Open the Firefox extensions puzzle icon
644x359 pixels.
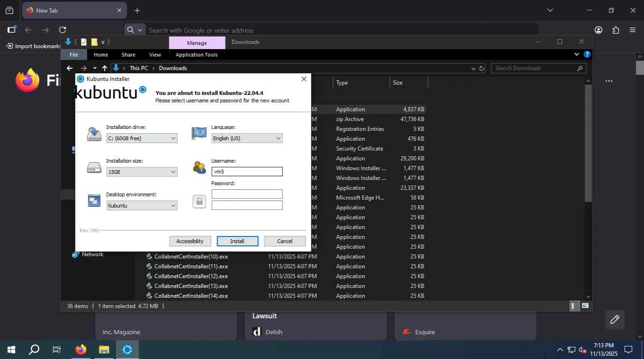pos(615,30)
